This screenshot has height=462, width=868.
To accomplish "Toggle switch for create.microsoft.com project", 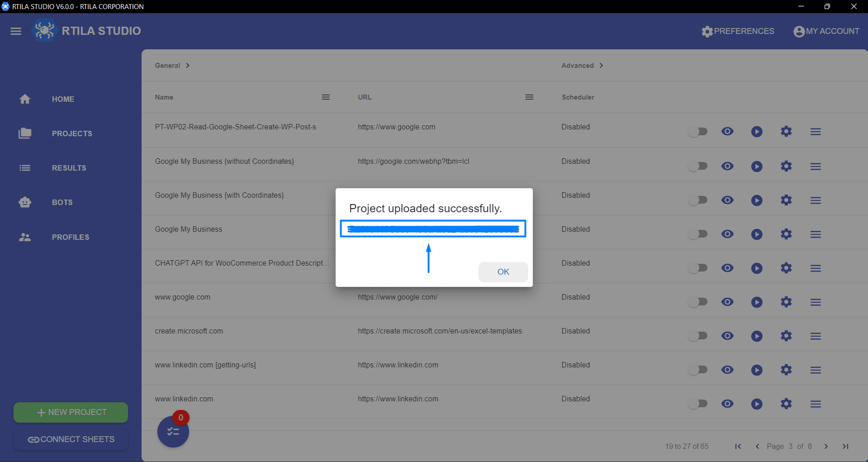I will point(697,336).
